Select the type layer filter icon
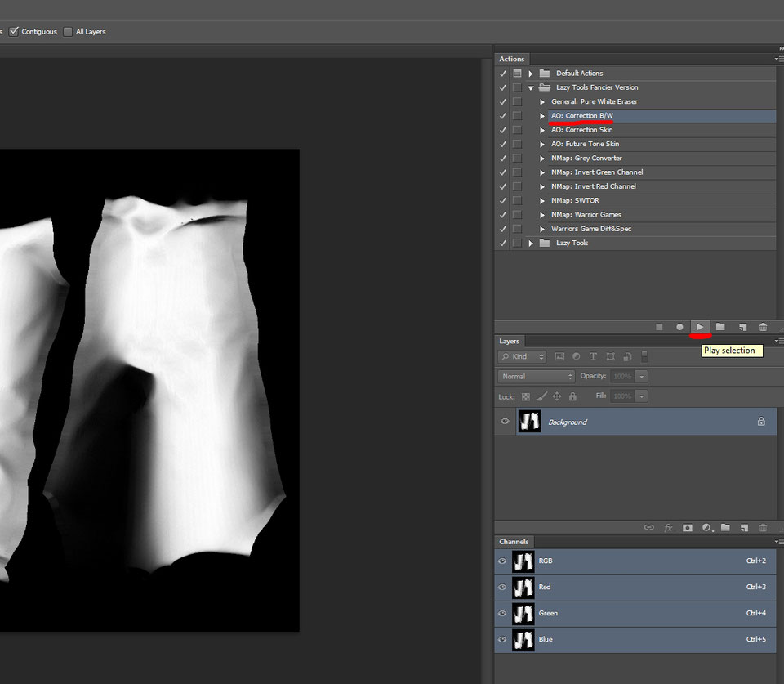The image size is (784, 684). coord(593,357)
